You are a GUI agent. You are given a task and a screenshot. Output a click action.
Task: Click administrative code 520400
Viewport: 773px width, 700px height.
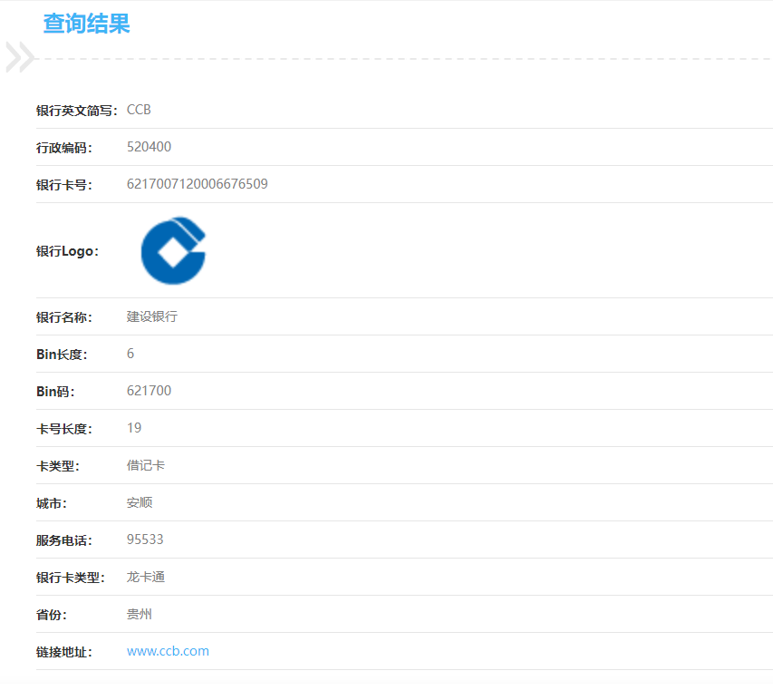coord(149,147)
